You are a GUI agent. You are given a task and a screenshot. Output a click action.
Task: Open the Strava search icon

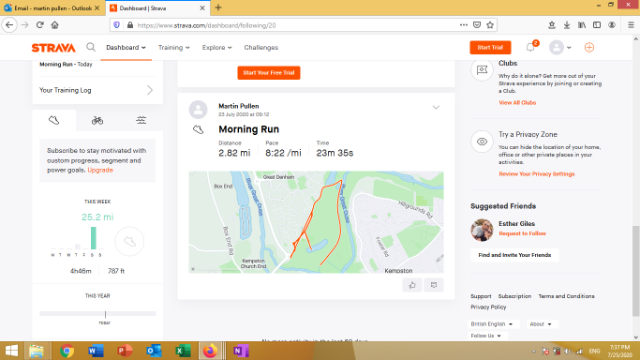91,47
